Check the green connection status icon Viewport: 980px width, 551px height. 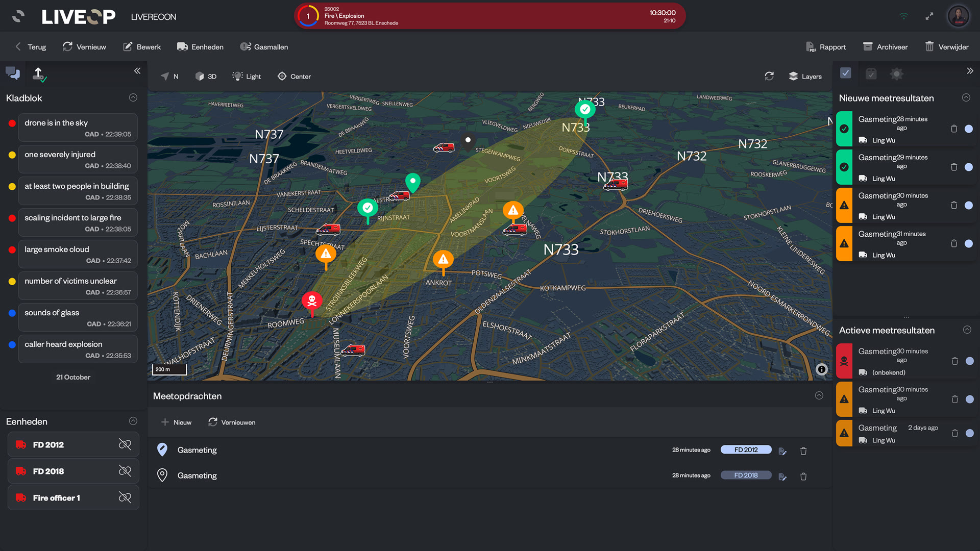904,16
